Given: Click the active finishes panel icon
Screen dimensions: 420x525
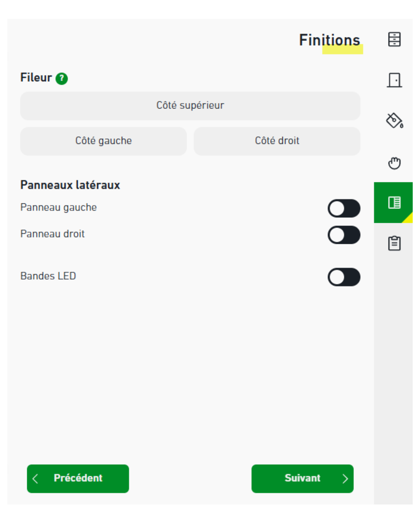Looking at the screenshot, I should [394, 202].
